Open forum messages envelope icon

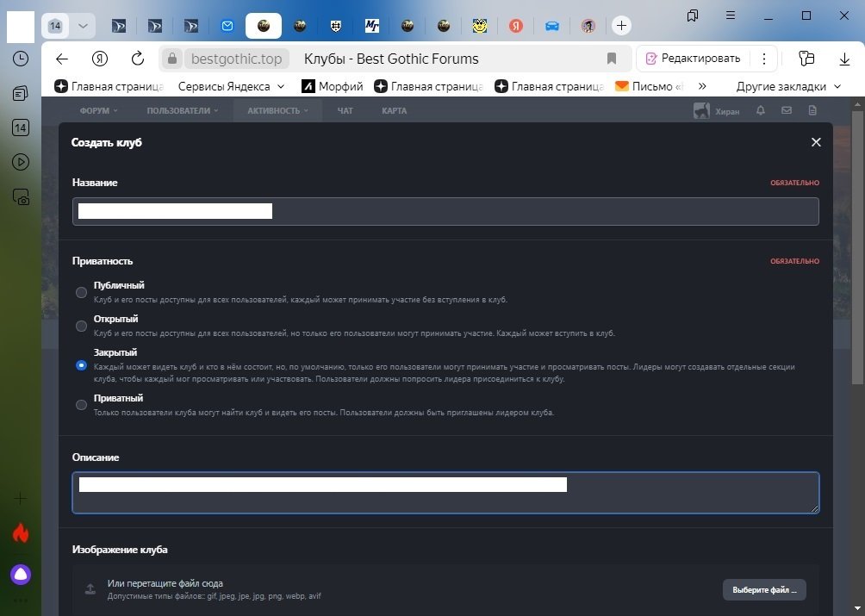pos(786,111)
